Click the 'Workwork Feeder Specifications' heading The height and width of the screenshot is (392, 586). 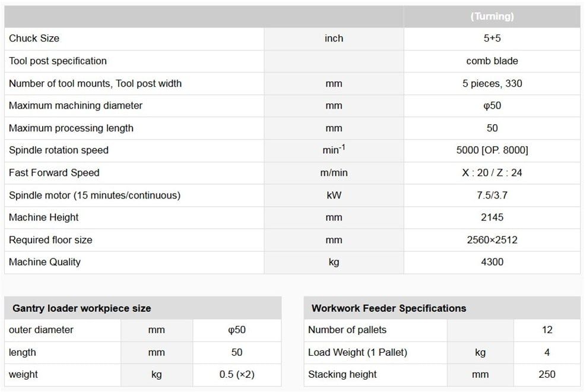(x=388, y=308)
